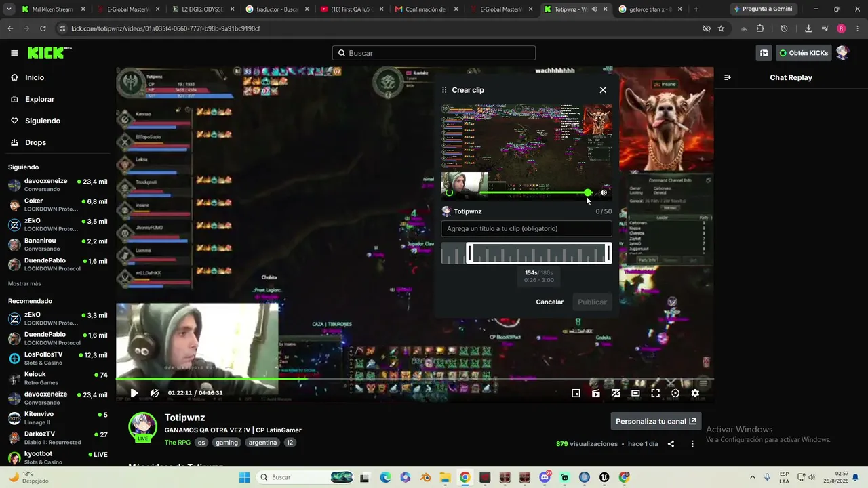Open followed channel Bananirou
Viewport: 868px width, 488px height.
[57, 245]
